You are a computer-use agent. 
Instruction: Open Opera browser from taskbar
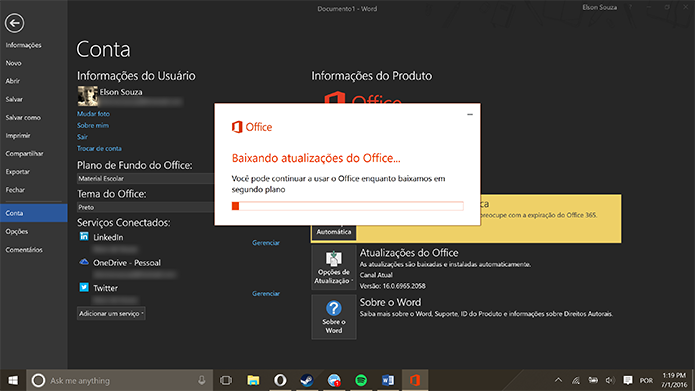coord(280,380)
